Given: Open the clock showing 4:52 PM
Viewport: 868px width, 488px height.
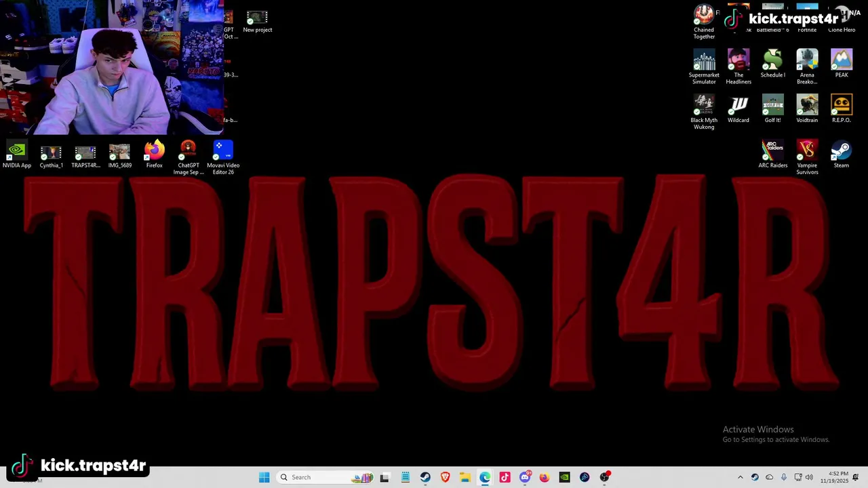Looking at the screenshot, I should (x=834, y=477).
